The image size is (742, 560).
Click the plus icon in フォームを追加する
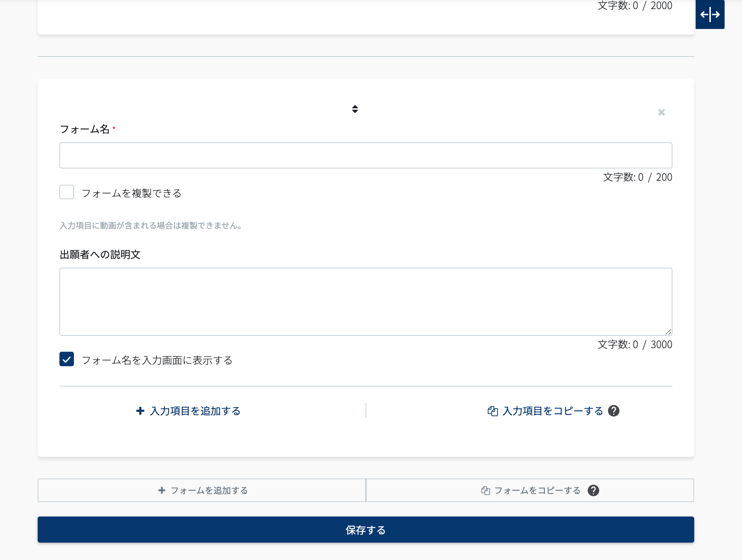coord(162,490)
